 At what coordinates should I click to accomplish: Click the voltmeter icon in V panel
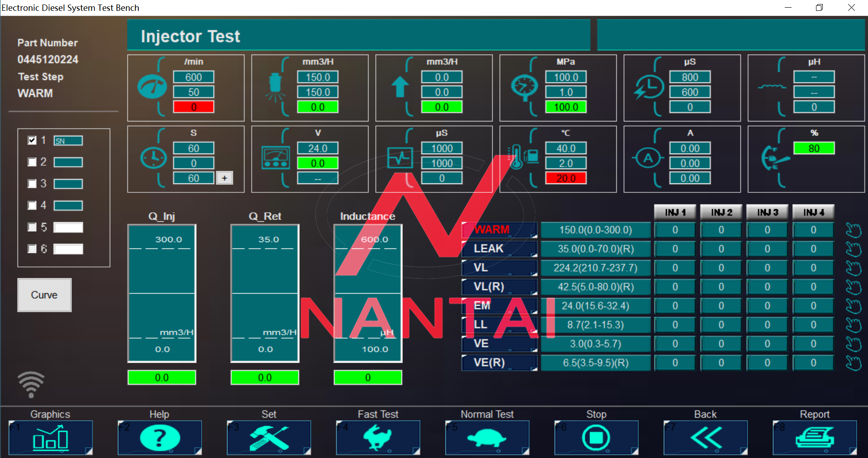click(x=276, y=158)
